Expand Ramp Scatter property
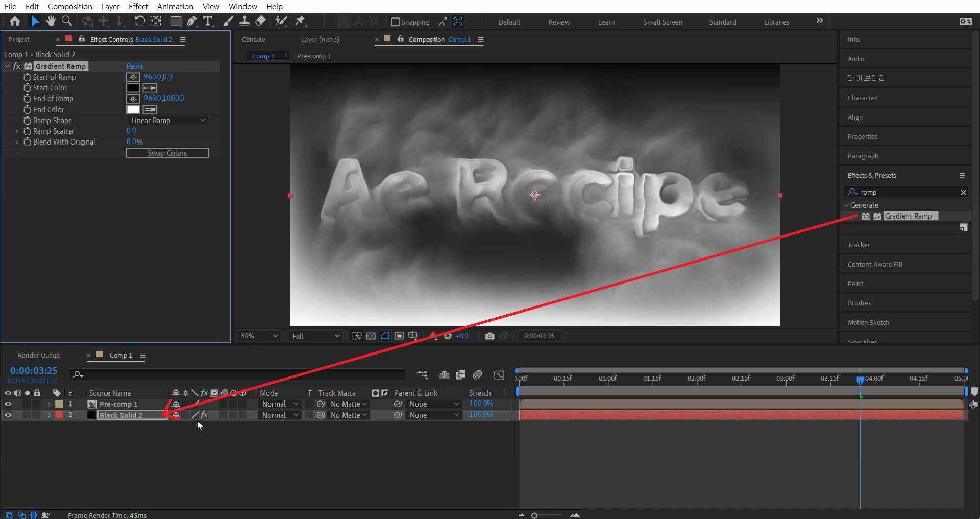The image size is (980, 519). [x=16, y=131]
